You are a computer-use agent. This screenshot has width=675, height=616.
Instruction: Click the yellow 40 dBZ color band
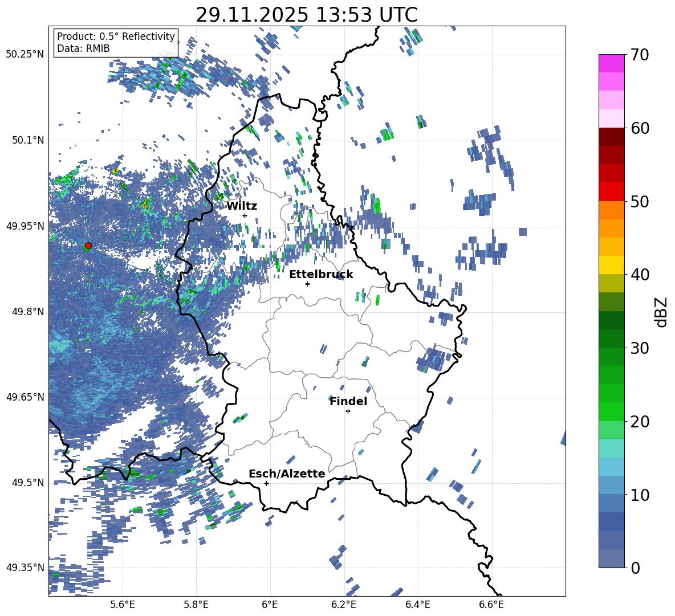coord(611,265)
